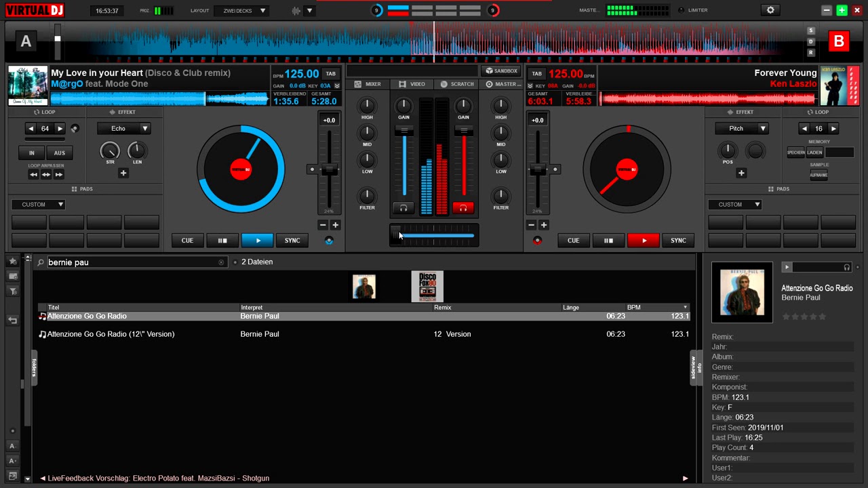Click the pitch minus button on deck B

(532, 225)
